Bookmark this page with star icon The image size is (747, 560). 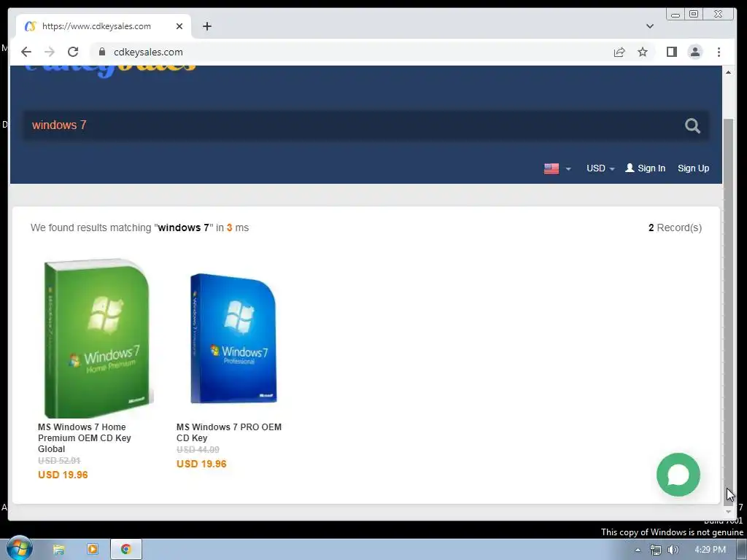[643, 52]
